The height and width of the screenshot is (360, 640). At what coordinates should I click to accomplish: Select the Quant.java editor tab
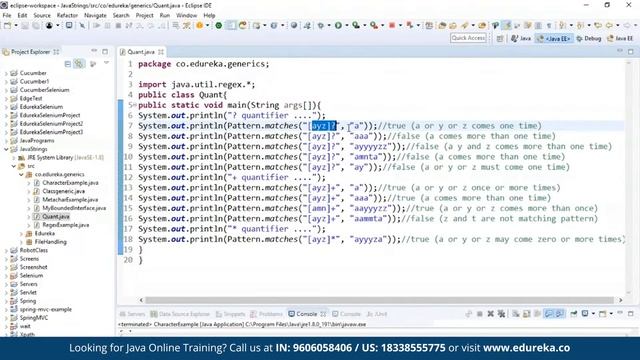pos(141,52)
